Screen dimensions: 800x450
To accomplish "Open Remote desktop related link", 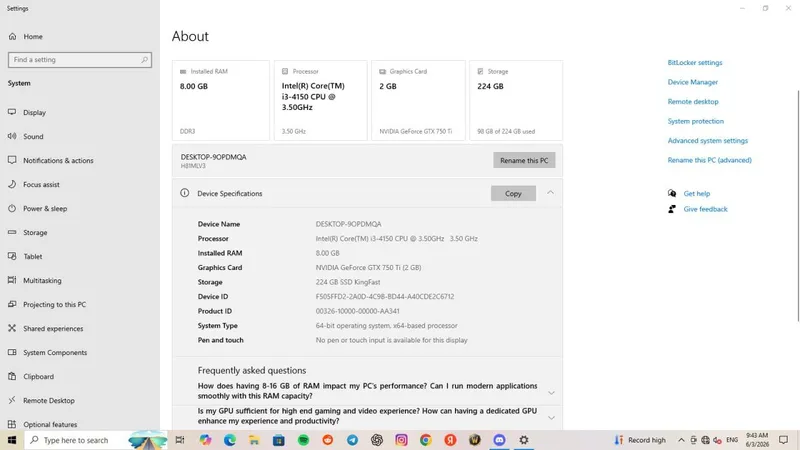I will pos(693,102).
